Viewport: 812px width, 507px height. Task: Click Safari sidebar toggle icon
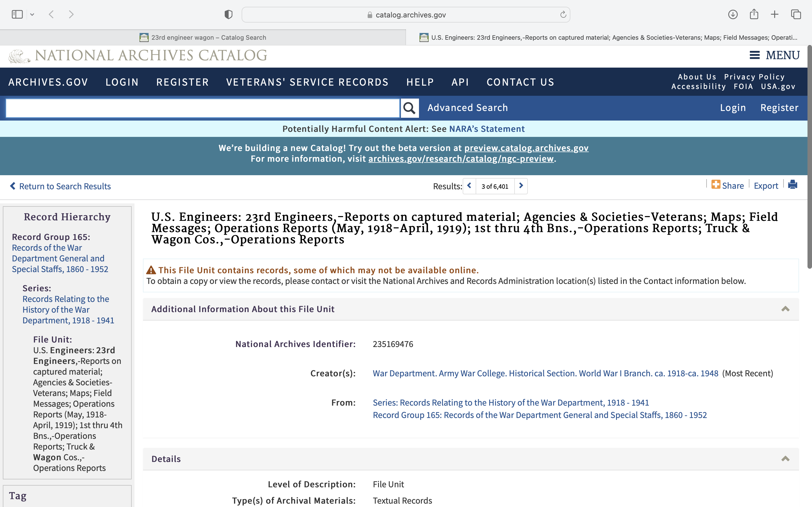17,14
